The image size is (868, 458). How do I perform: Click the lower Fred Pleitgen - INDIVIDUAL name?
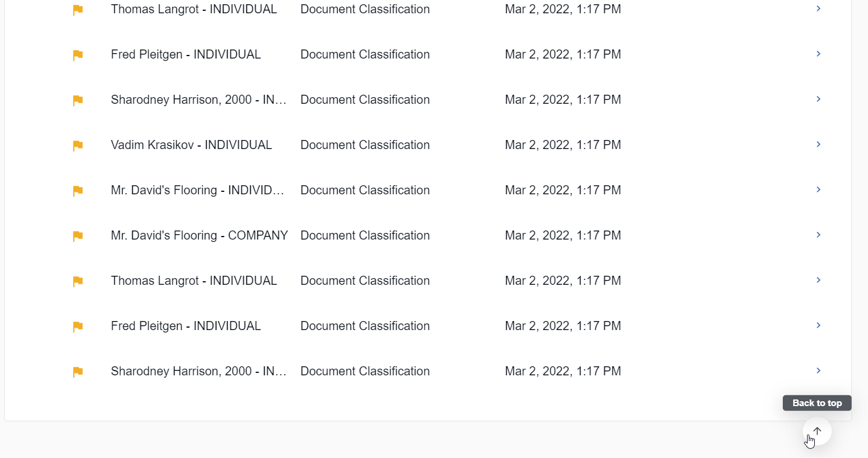point(186,326)
